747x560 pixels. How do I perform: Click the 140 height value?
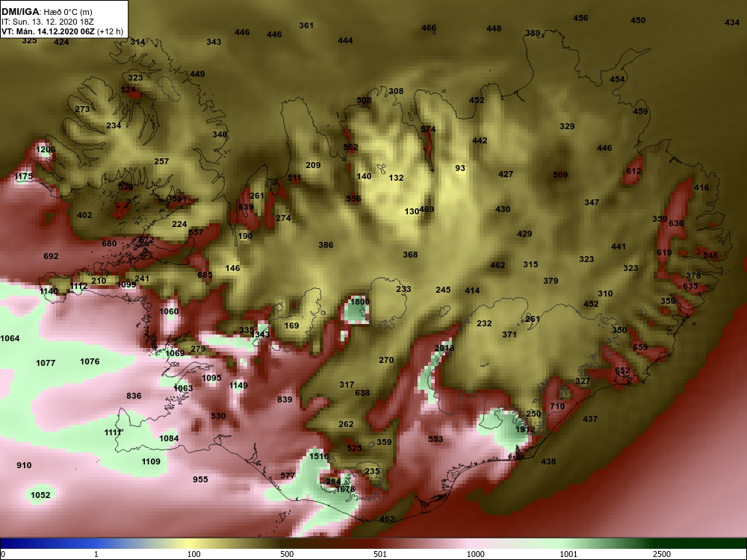click(364, 176)
